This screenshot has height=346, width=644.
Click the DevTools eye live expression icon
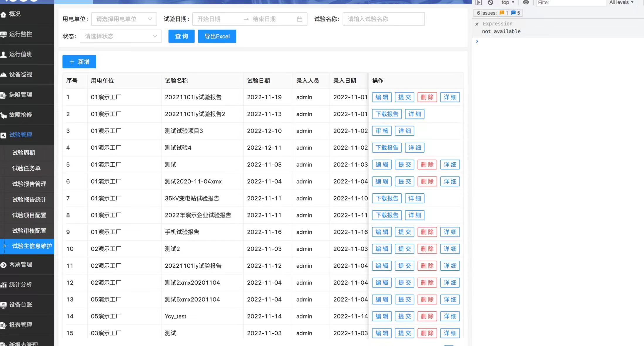(526, 2)
